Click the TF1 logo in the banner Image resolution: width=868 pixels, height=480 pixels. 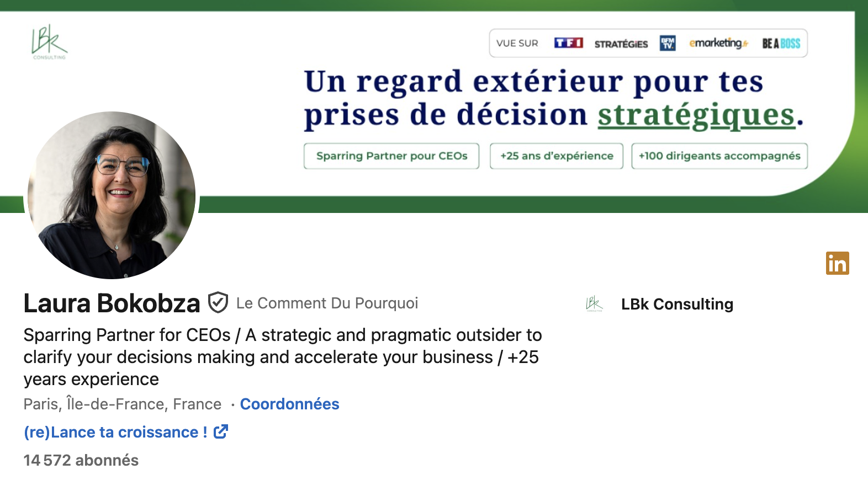coord(568,43)
